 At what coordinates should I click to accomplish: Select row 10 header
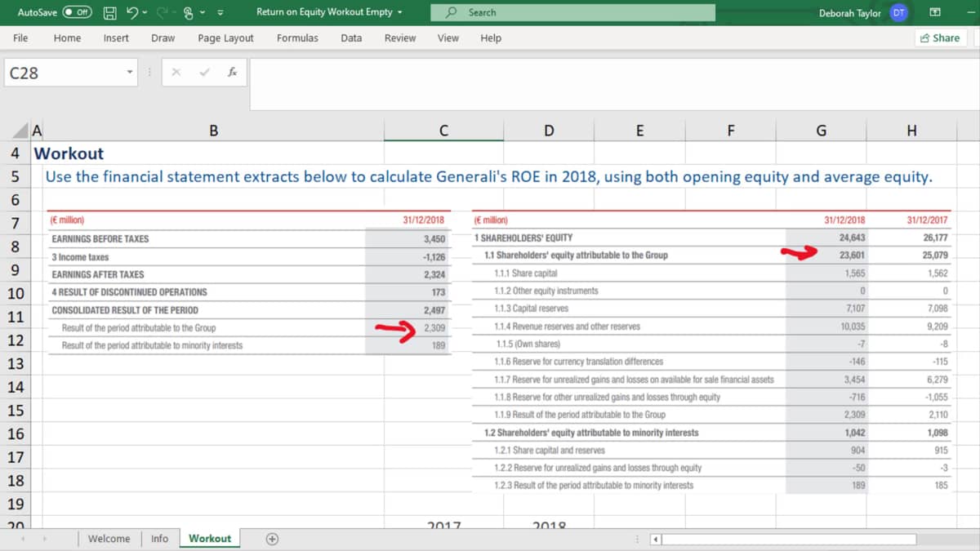[x=16, y=294]
